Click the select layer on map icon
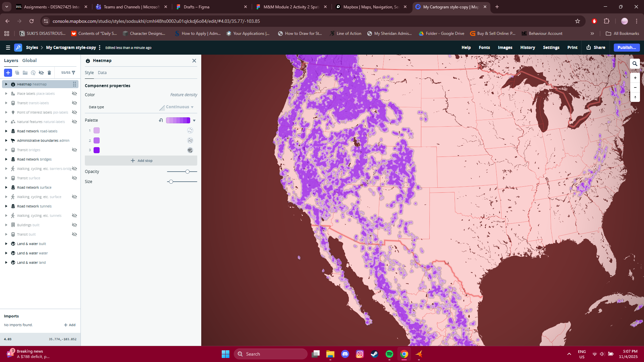This screenshot has width=644, height=362. pyautogui.click(x=33, y=73)
